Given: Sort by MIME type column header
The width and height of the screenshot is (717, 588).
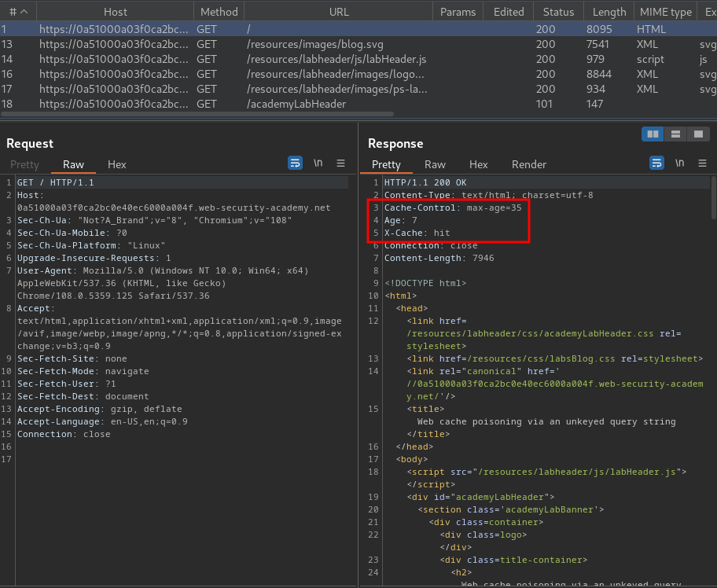Looking at the screenshot, I should [666, 12].
